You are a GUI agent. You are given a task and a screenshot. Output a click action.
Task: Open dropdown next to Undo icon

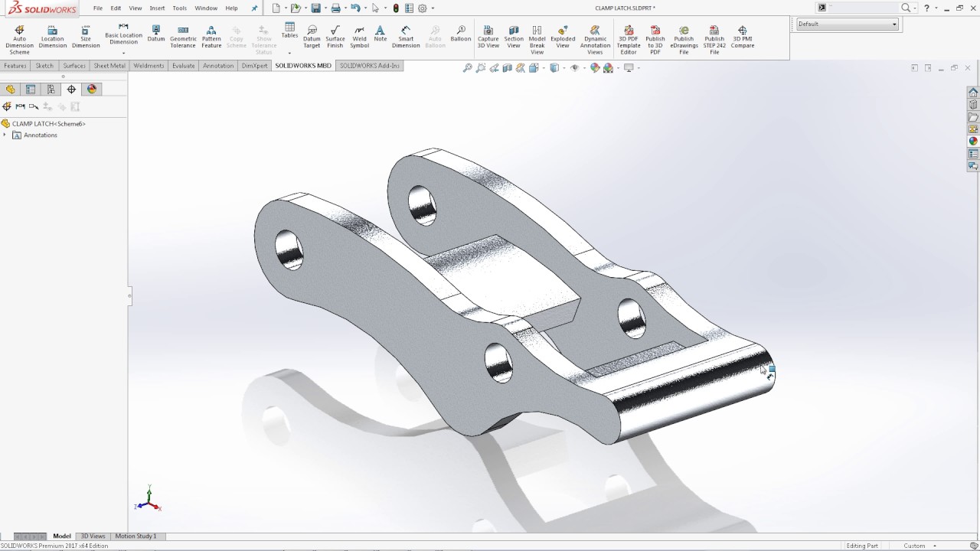coord(364,8)
